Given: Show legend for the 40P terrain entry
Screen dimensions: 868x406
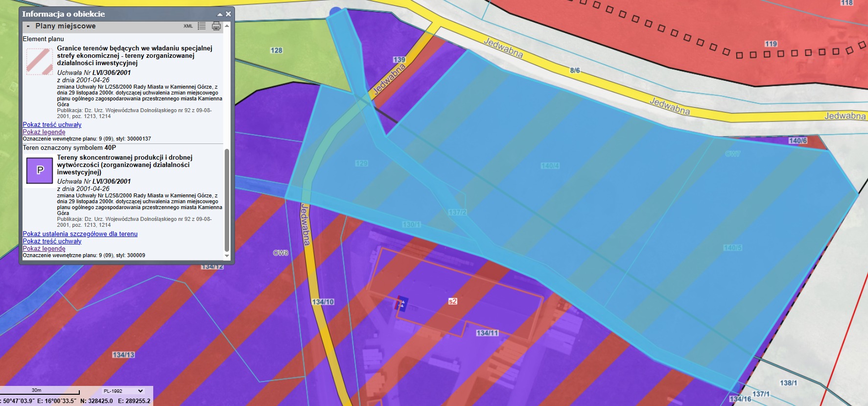Looking at the screenshot, I should coord(44,249).
